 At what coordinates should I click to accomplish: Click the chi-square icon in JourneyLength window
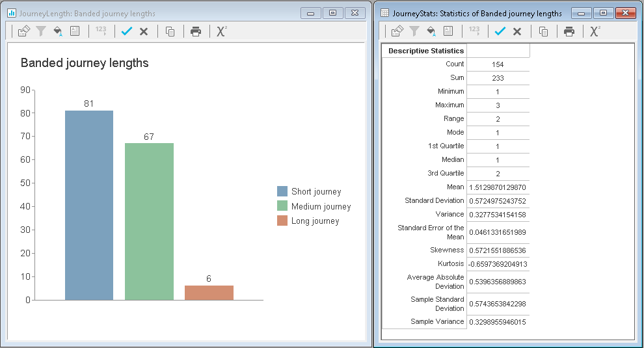pos(221,31)
